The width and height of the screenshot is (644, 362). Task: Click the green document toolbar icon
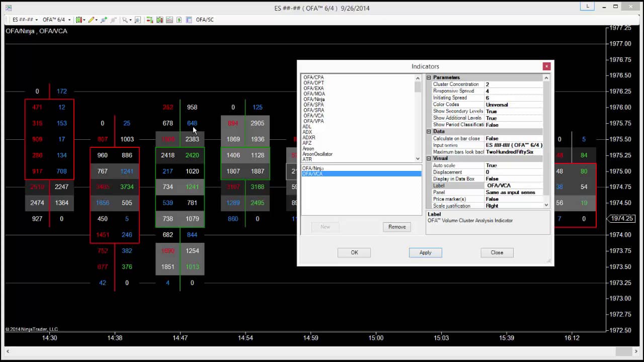pyautogui.click(x=179, y=20)
